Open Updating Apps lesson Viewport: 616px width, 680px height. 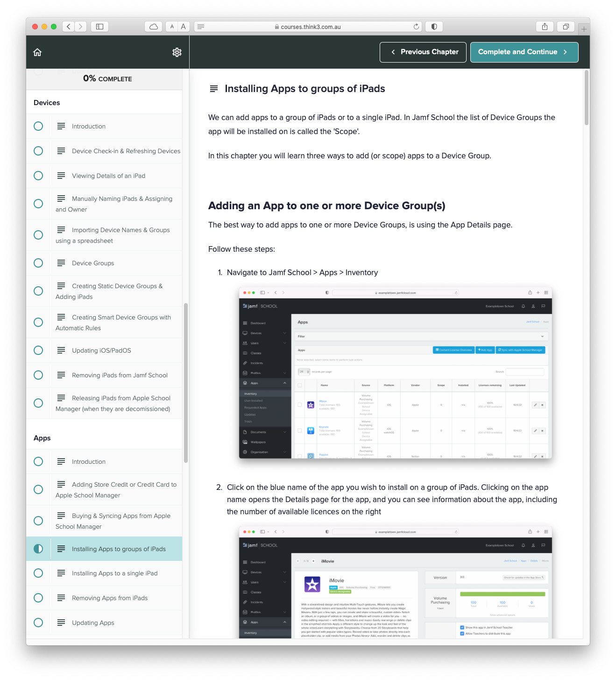pyautogui.click(x=104, y=623)
